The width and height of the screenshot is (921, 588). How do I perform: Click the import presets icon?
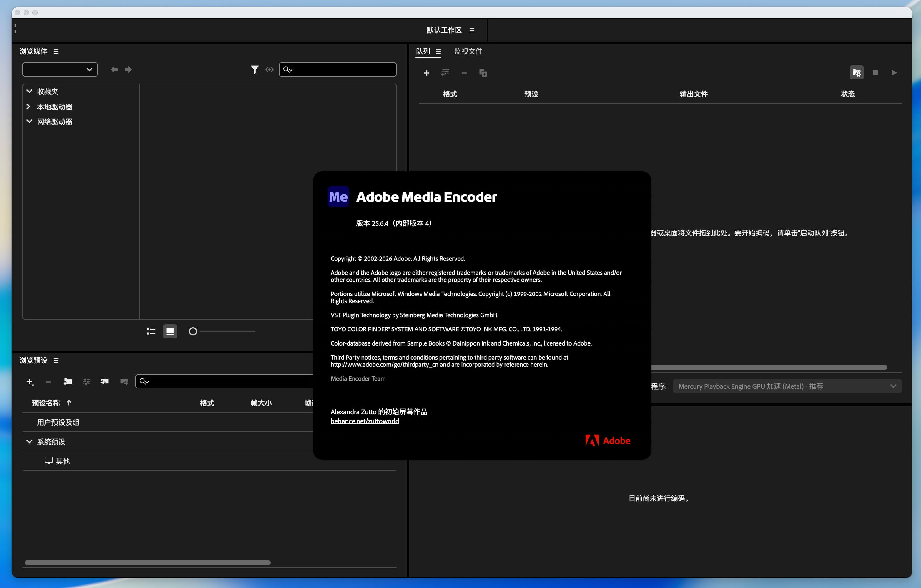[104, 381]
